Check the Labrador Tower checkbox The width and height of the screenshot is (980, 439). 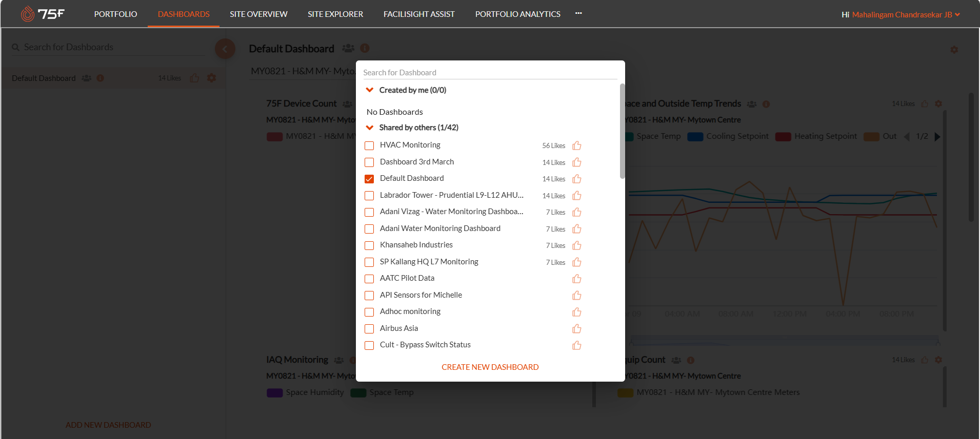click(369, 196)
